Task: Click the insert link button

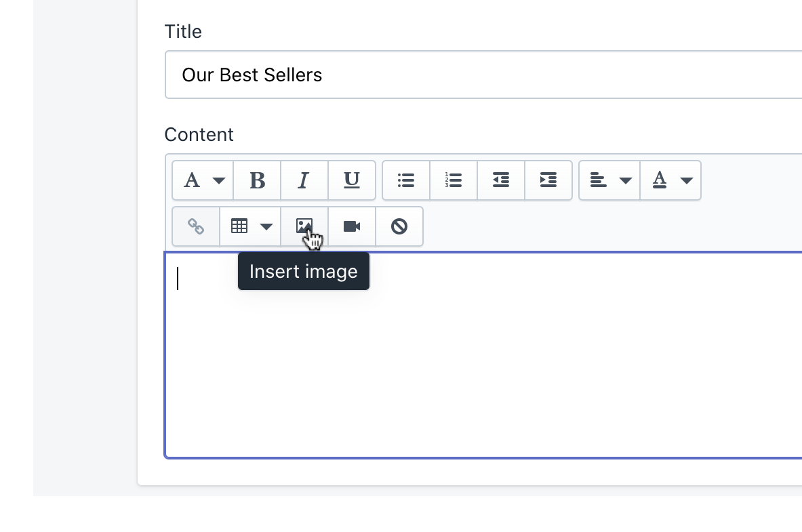Action: 196,226
